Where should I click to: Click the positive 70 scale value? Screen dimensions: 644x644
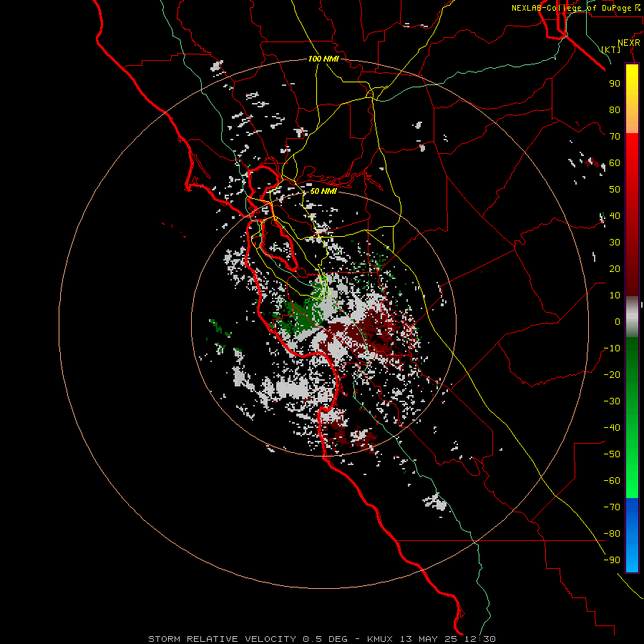(x=615, y=137)
